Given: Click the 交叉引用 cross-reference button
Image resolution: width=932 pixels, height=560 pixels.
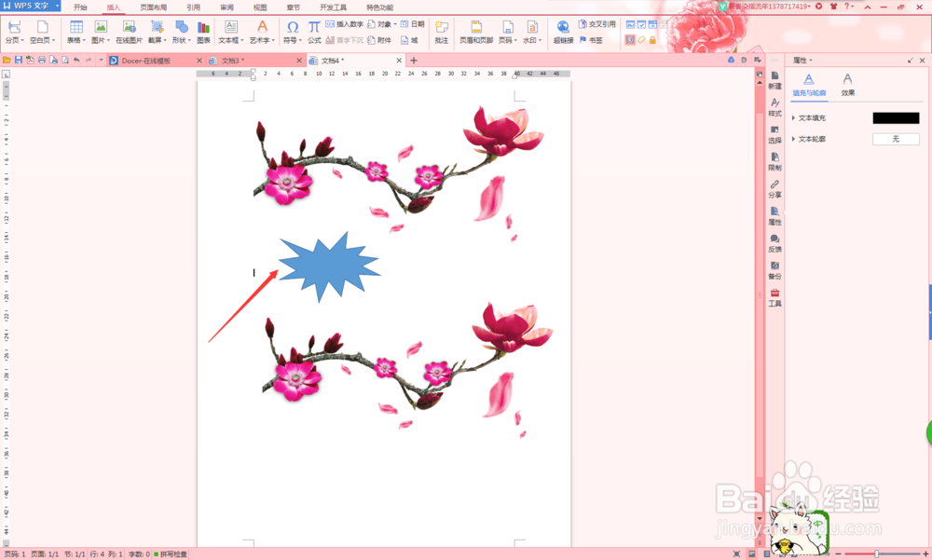Looking at the screenshot, I should point(597,24).
